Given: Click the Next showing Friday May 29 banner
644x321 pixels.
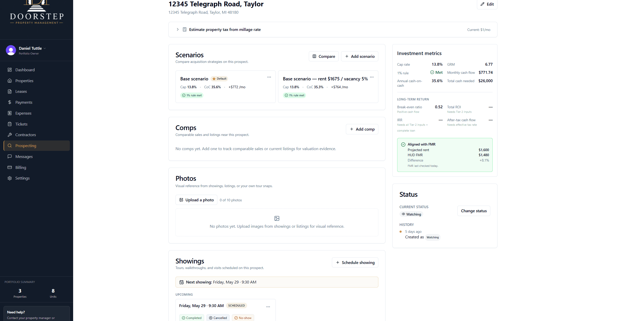Looking at the screenshot, I should 277,282.
